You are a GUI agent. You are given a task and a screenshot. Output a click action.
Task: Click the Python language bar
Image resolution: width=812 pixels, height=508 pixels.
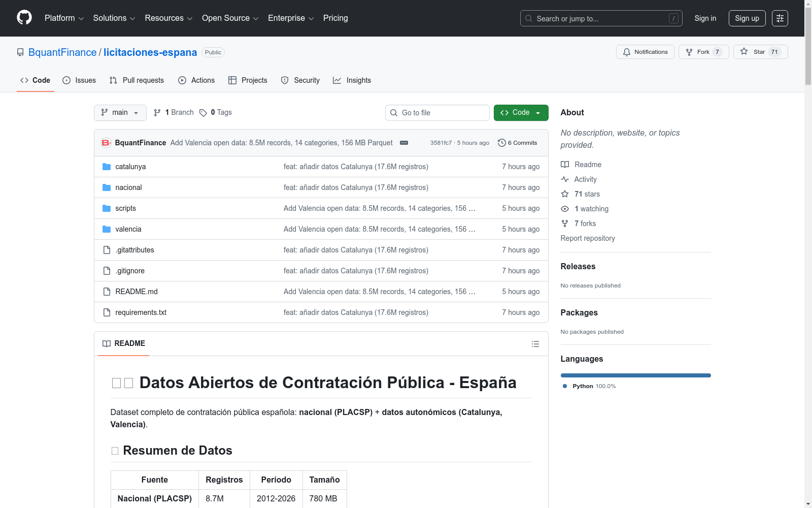(x=636, y=375)
